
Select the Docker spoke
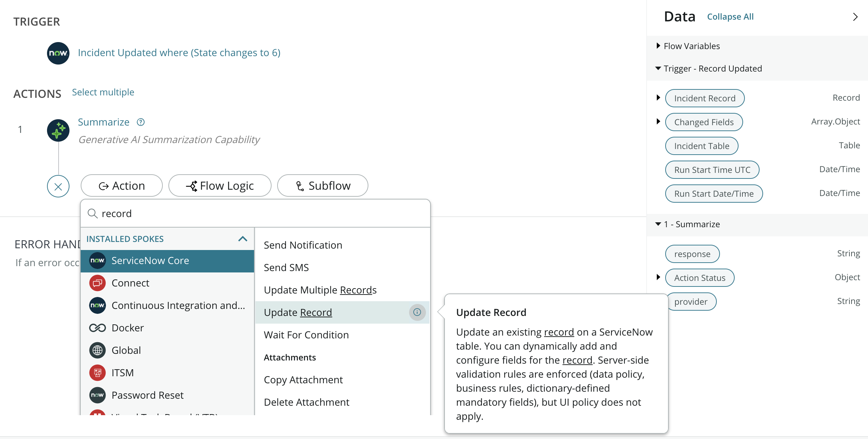click(167, 328)
